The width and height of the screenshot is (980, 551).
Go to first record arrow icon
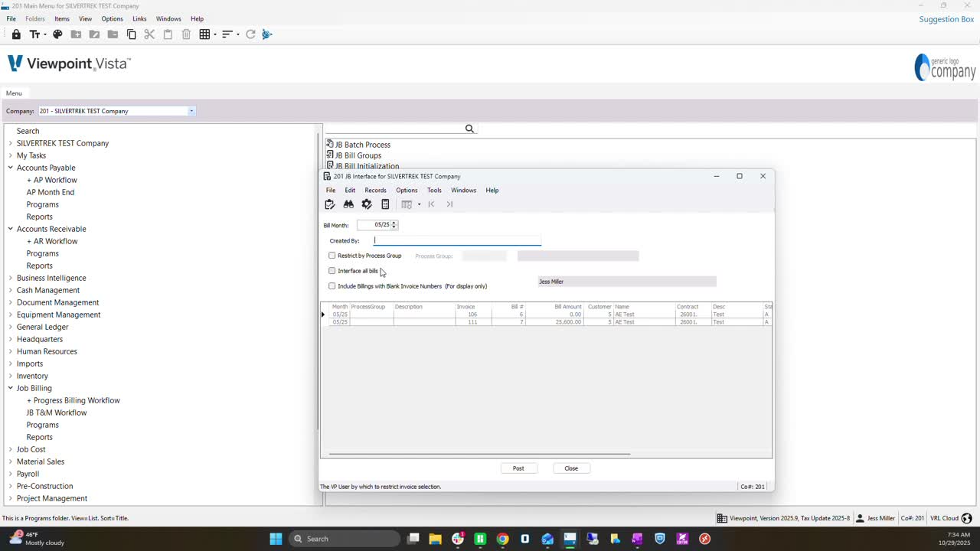click(431, 204)
